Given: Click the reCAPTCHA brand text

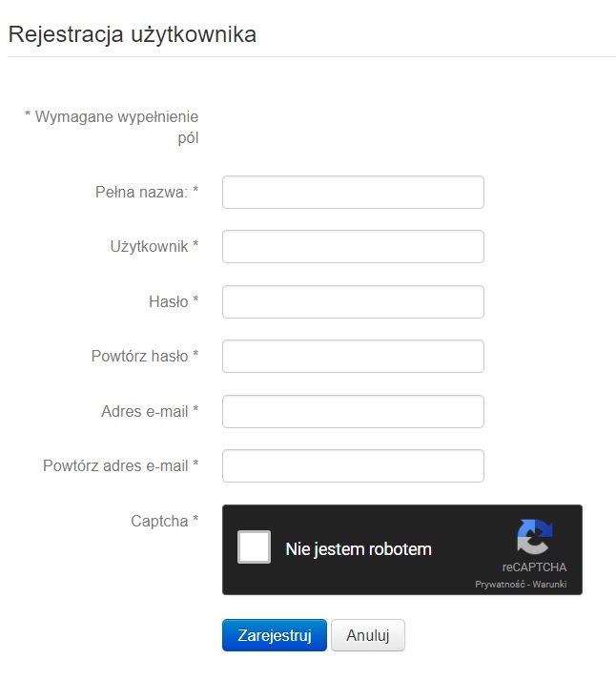Looking at the screenshot, I should click(534, 567).
